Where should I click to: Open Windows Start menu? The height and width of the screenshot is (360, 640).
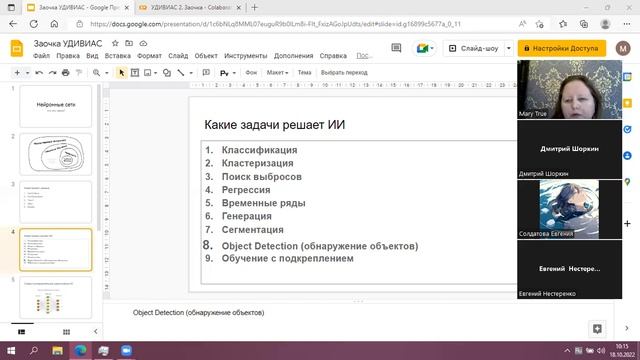tap(11, 351)
